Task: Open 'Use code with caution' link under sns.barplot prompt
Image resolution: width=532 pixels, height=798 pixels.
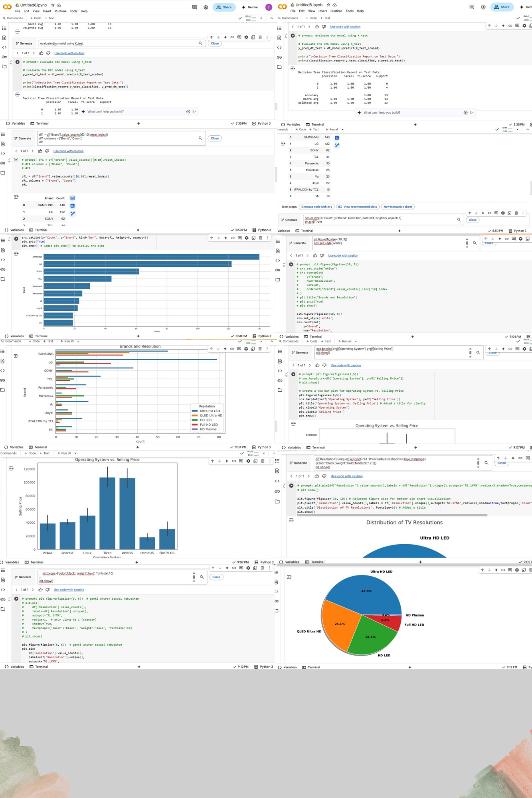Action: pos(346,365)
